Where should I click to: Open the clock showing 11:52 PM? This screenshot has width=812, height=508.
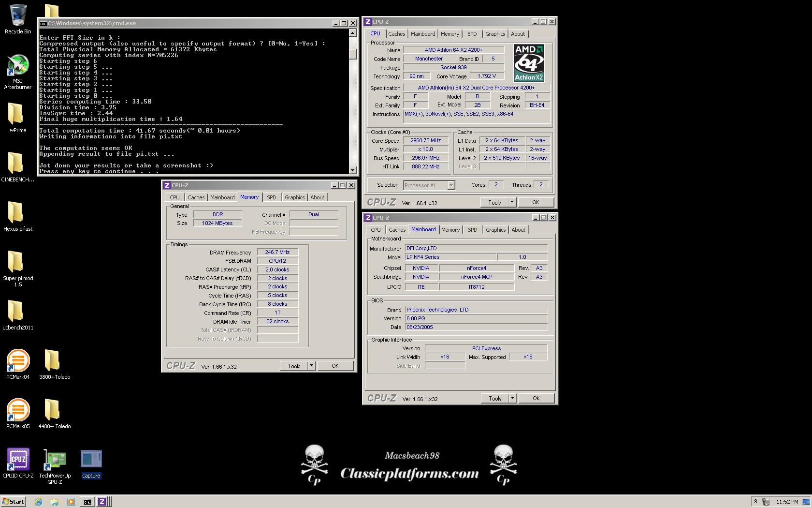(787, 502)
